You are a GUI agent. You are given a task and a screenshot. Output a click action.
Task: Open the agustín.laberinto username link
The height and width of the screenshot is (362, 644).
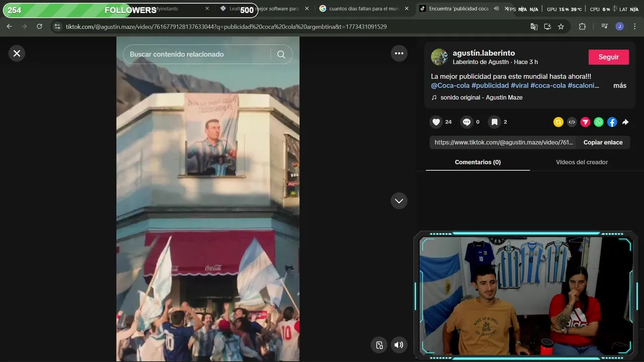(x=484, y=53)
